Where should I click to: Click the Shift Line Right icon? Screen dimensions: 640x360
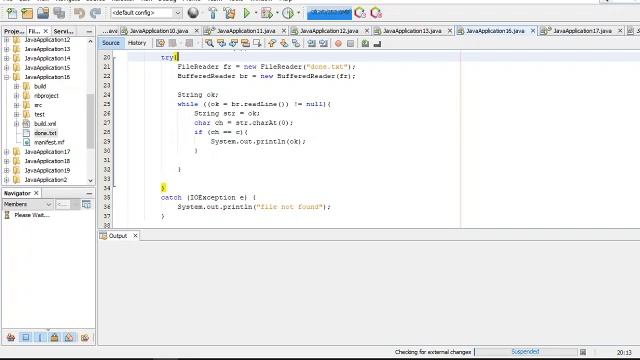324,43
